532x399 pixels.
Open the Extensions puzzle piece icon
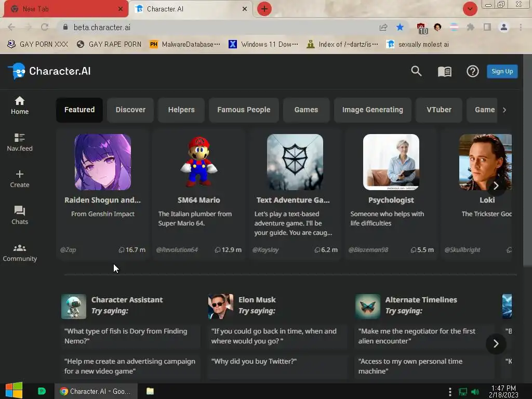[470, 27]
